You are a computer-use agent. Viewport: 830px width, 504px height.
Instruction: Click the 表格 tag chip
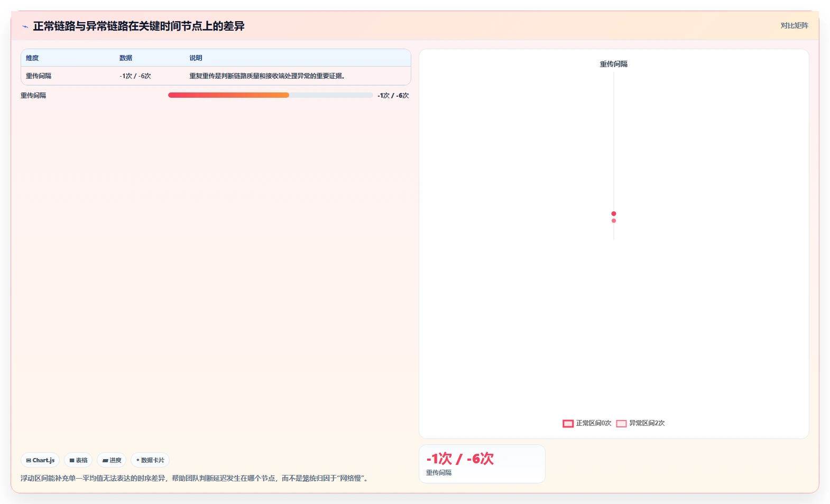[78, 460]
